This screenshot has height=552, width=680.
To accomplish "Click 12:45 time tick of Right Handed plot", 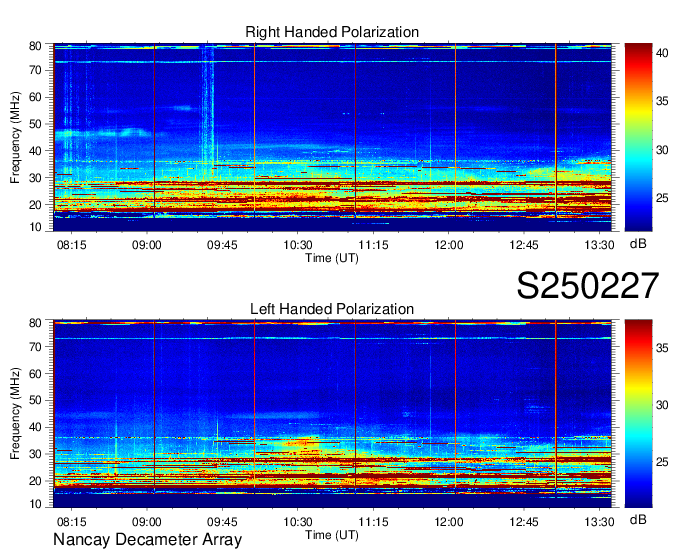I will [x=524, y=245].
